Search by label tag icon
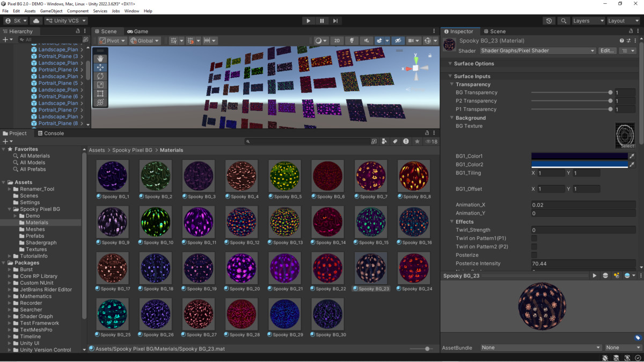Viewport: 644px width, 362px height. point(395,142)
